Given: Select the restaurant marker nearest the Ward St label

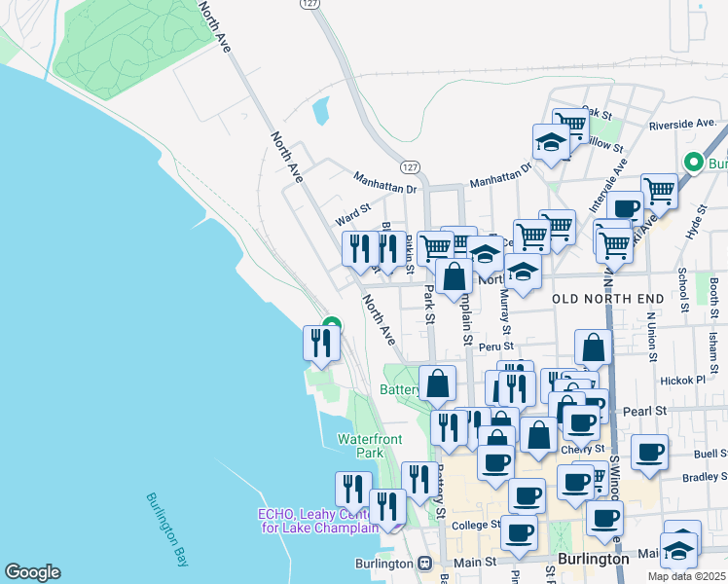Looking at the screenshot, I should point(360,250).
